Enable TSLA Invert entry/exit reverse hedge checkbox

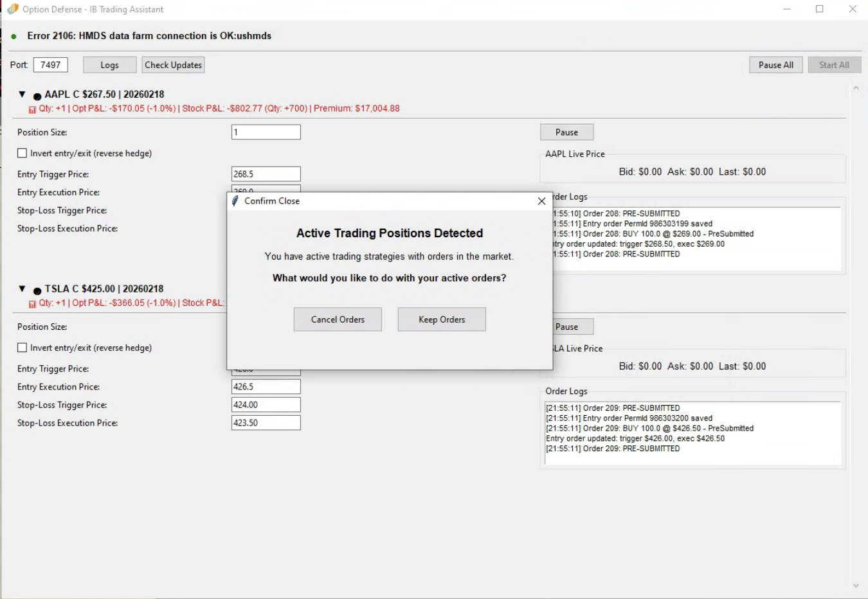tap(23, 348)
